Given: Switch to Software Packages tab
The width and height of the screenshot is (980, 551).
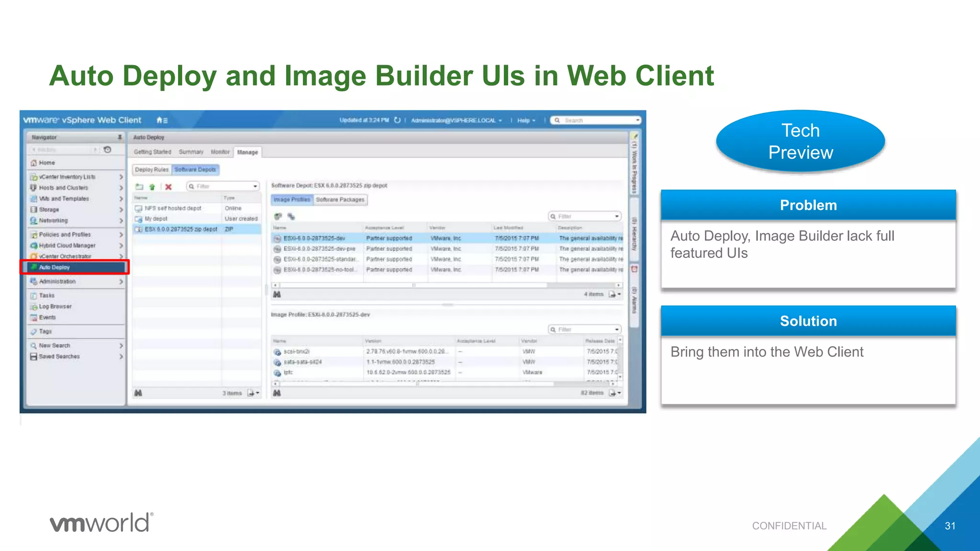Looking at the screenshot, I should click(x=340, y=200).
